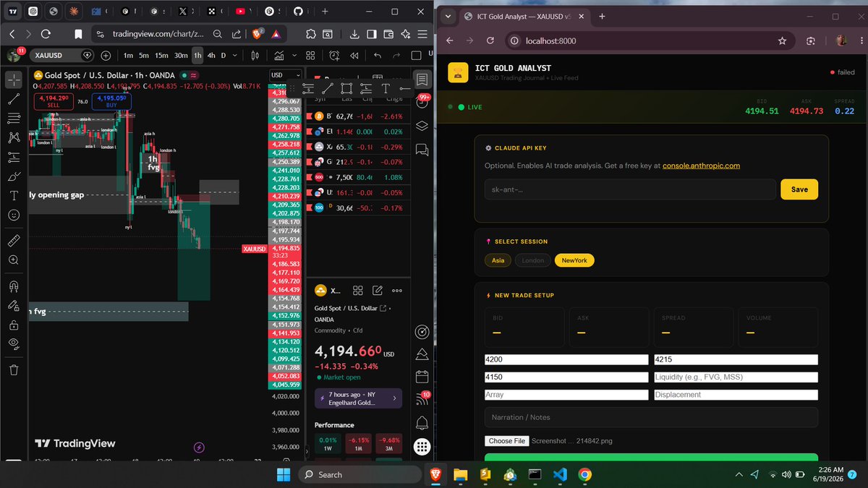Select the London session chip
This screenshot has height=488, width=868.
coord(533,260)
